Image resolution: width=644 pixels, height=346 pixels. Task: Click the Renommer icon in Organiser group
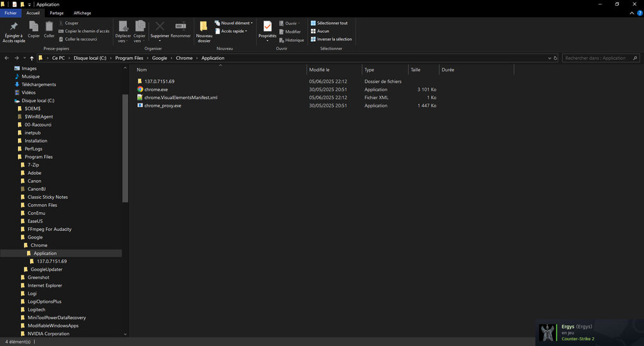click(180, 26)
